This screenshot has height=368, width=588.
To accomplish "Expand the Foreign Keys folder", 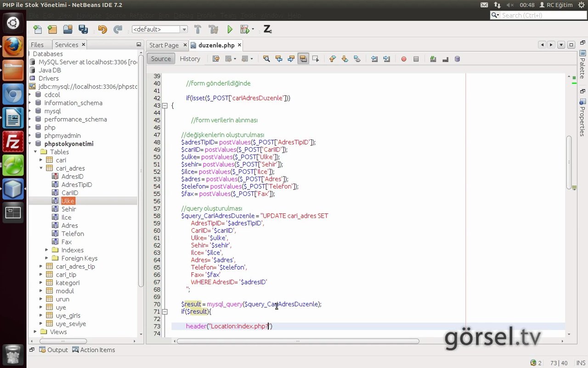I will tap(47, 258).
